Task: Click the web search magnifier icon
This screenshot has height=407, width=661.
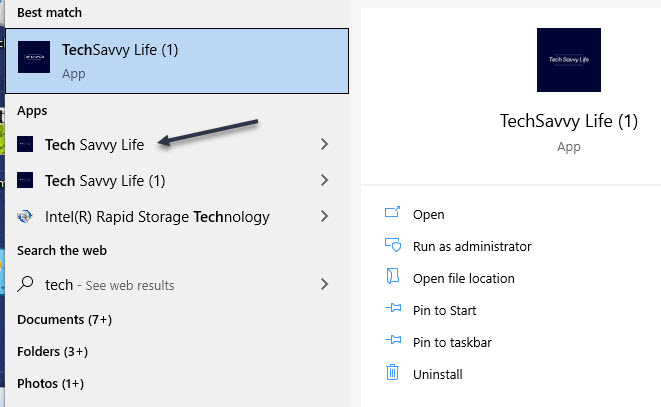Action: click(x=26, y=284)
